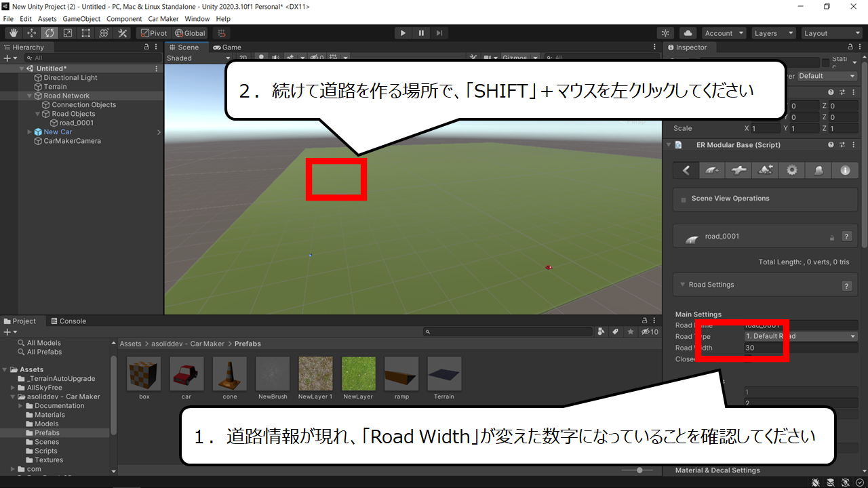Toggle 2D scene view mode

point(243,58)
